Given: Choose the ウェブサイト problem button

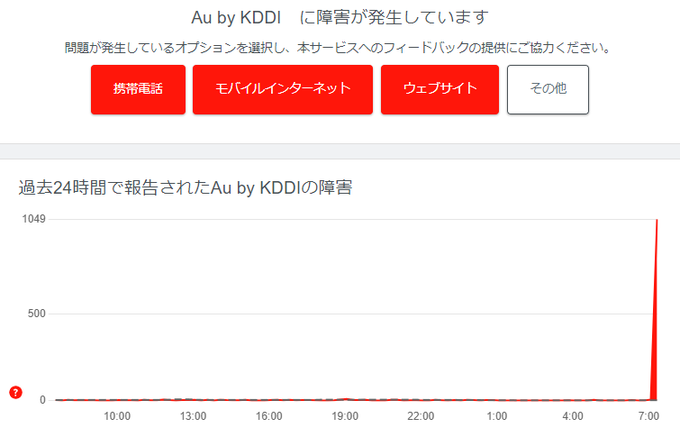Looking at the screenshot, I should pyautogui.click(x=440, y=90).
